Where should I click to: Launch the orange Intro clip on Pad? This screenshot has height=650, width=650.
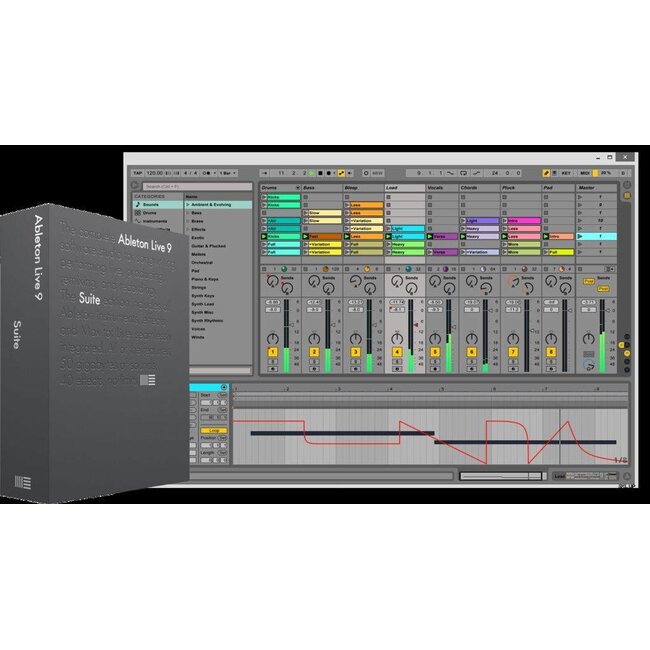(546, 236)
